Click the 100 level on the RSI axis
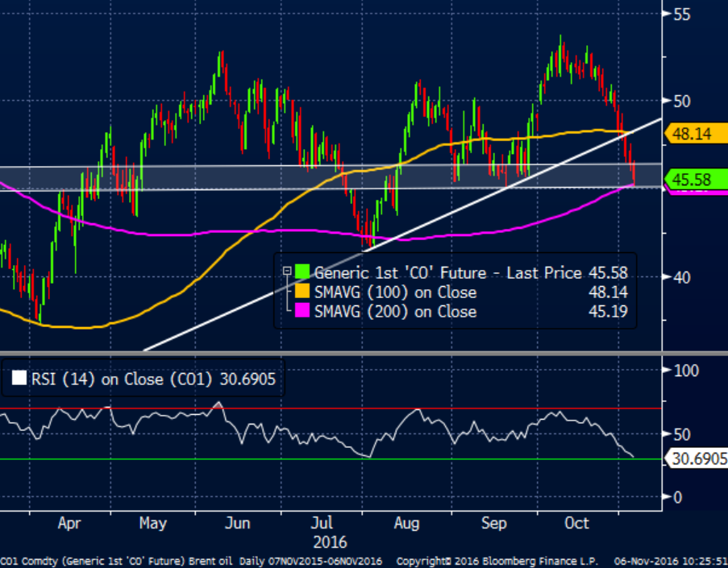 pos(684,371)
